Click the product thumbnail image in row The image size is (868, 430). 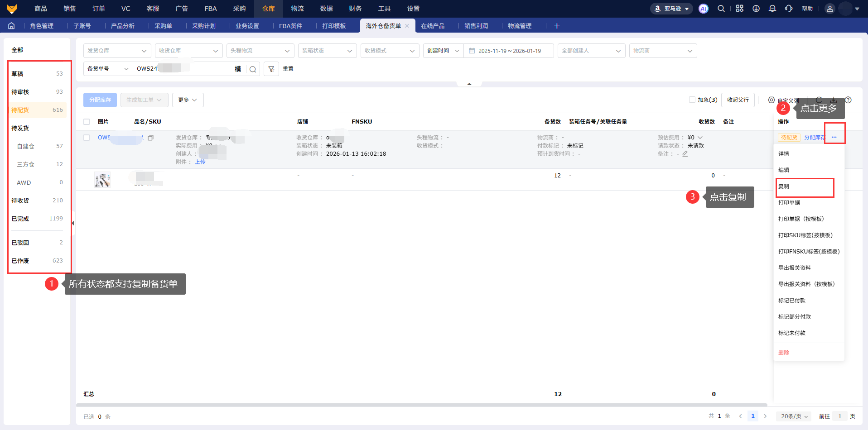[x=102, y=180]
